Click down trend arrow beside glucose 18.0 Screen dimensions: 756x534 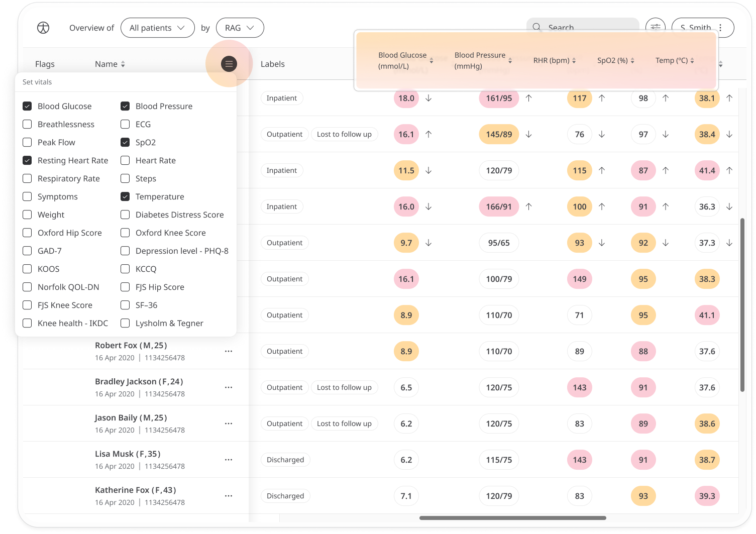(x=428, y=98)
